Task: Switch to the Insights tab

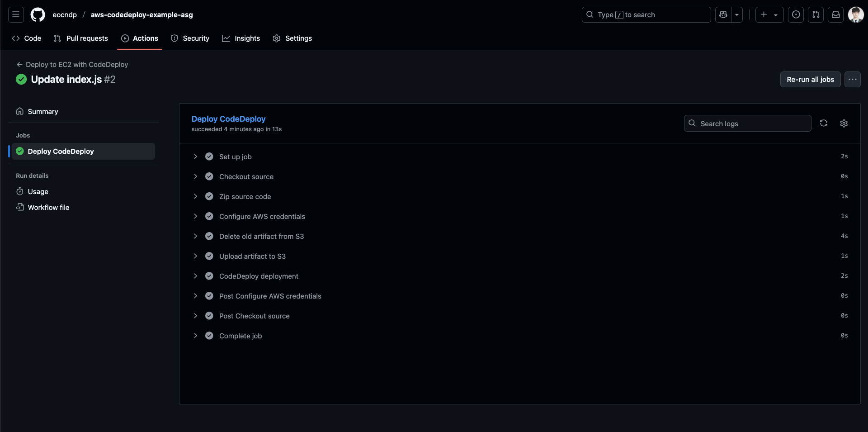Action: [241, 38]
